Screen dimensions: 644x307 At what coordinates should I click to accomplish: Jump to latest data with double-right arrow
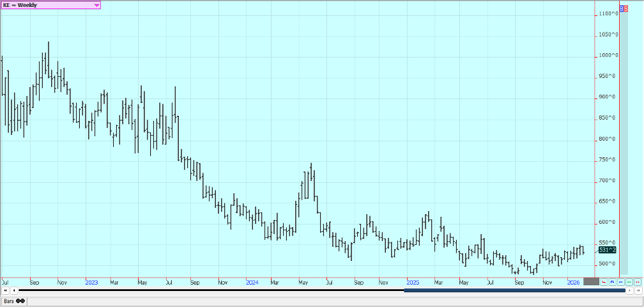[638, 290]
